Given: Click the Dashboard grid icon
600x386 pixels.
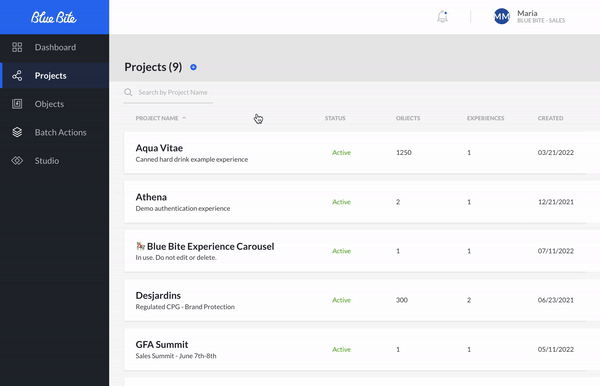Looking at the screenshot, I should point(17,47).
